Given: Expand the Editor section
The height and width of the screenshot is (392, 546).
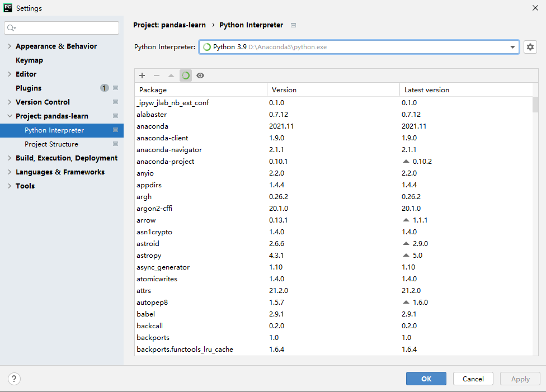Looking at the screenshot, I should pyautogui.click(x=10, y=74).
